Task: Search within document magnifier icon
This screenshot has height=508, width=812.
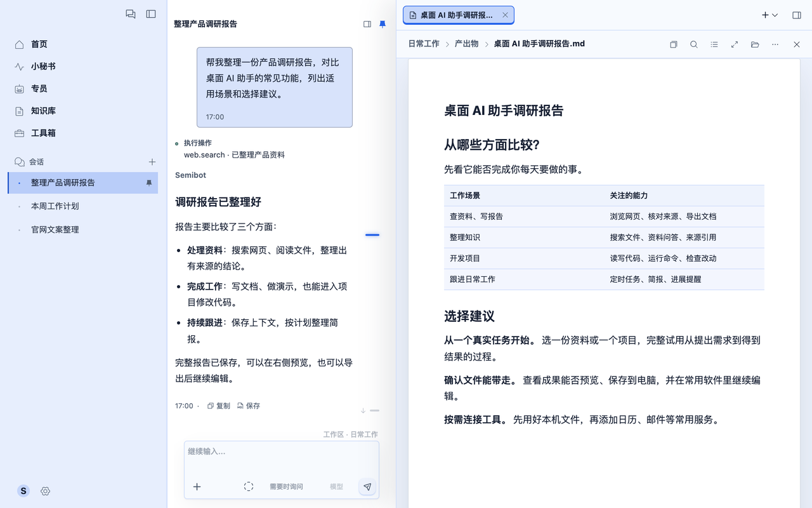Action: [694, 44]
